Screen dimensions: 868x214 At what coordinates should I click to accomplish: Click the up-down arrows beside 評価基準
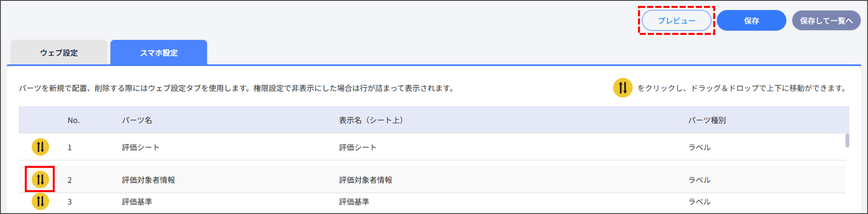click(40, 202)
